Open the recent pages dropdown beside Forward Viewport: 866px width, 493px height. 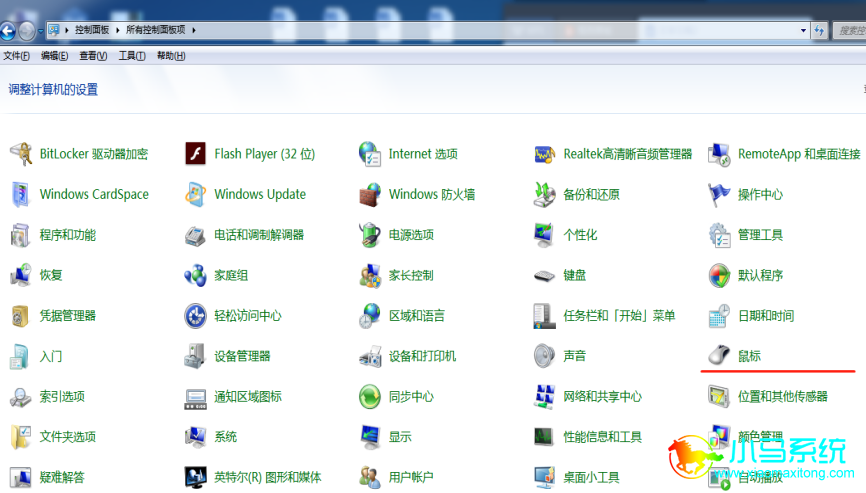(40, 31)
